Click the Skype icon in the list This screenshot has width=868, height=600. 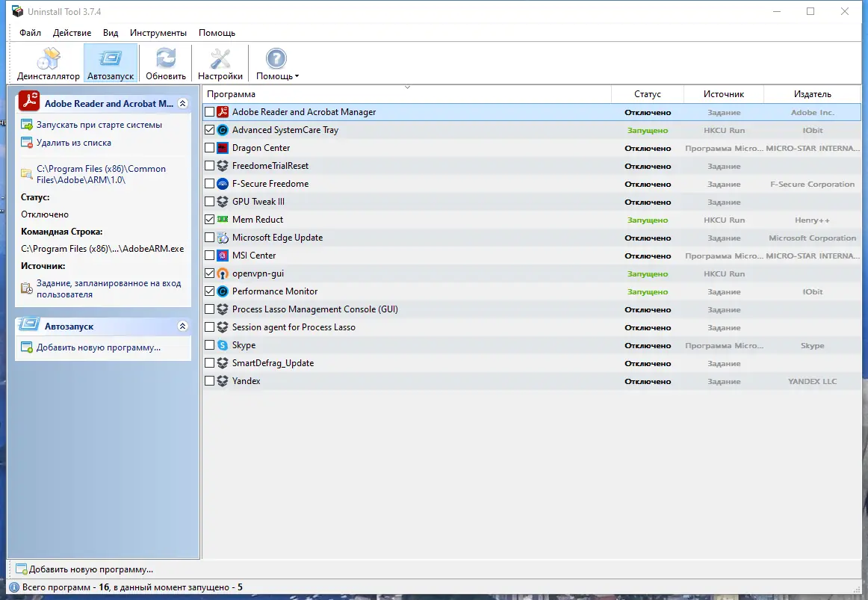click(x=223, y=345)
